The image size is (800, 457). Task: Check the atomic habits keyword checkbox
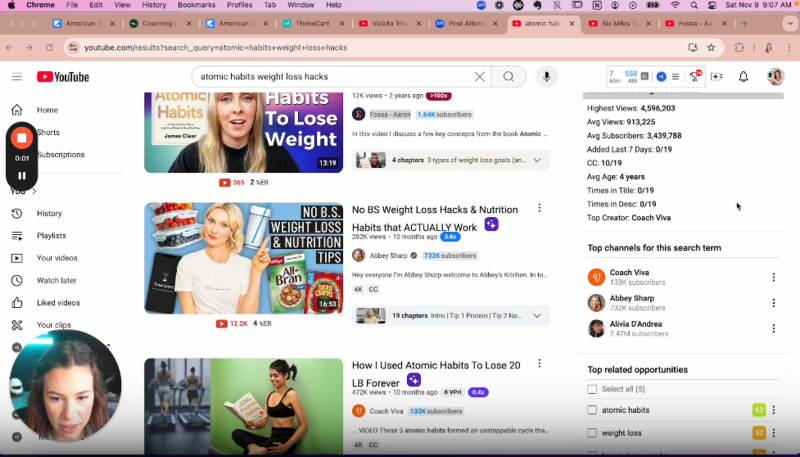pyautogui.click(x=592, y=410)
